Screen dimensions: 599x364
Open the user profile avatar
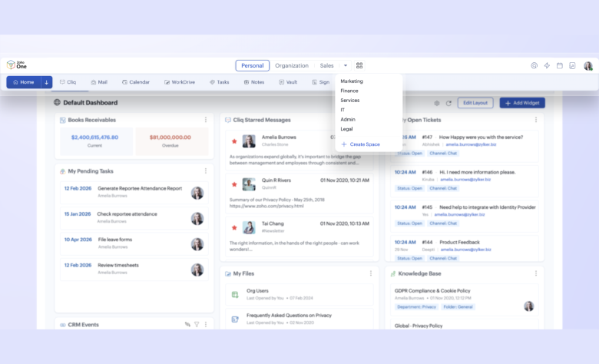(x=587, y=66)
